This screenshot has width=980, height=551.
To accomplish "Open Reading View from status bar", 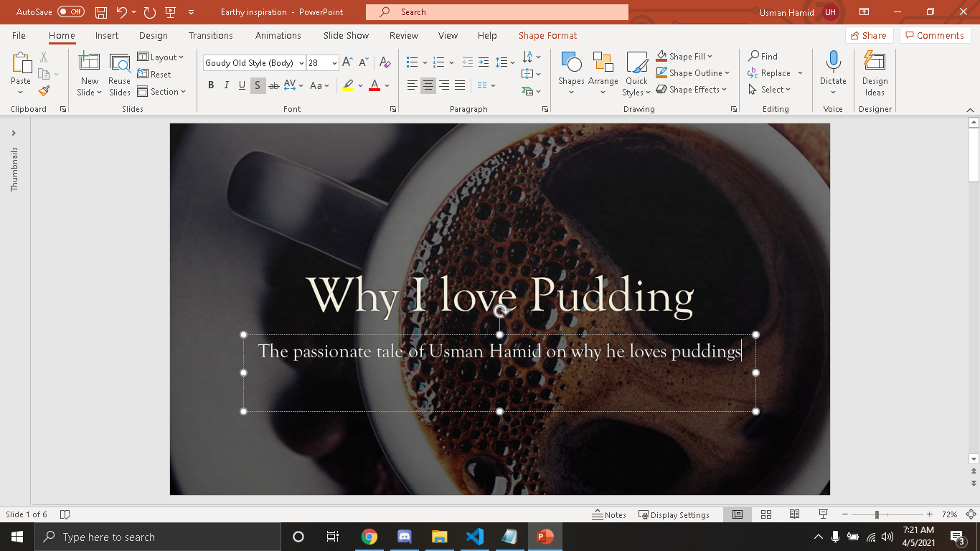I will tap(794, 514).
